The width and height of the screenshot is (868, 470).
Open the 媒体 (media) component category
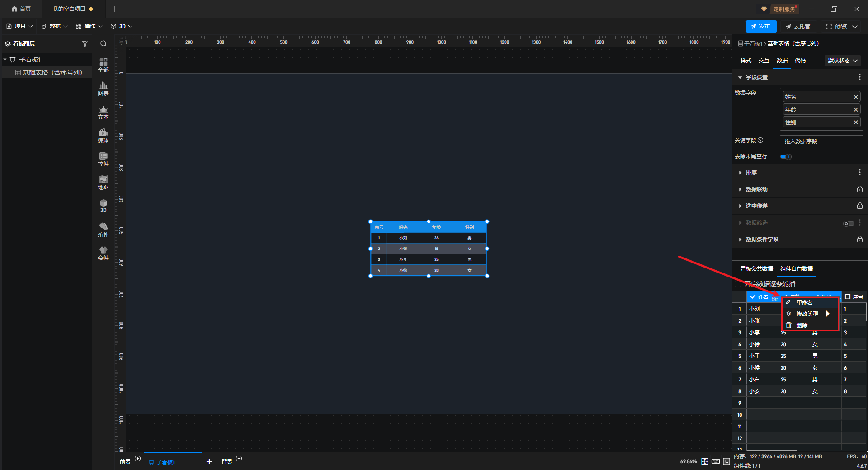tap(103, 136)
